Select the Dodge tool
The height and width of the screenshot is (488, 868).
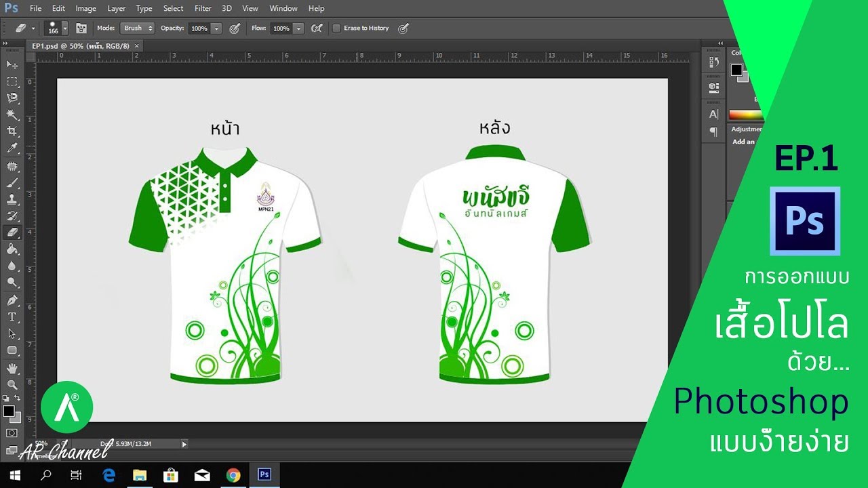pos(12,283)
